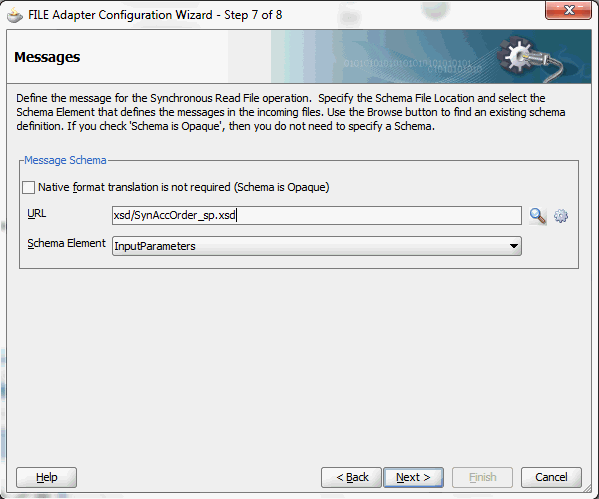Enable the Schema is Opaque checkbox
This screenshot has height=499, width=599.
[x=28, y=187]
